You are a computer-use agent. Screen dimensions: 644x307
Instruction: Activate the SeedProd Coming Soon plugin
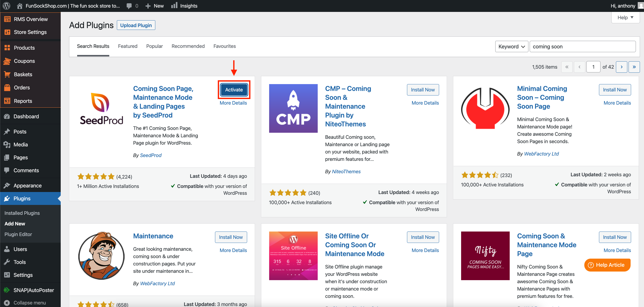[x=234, y=90]
